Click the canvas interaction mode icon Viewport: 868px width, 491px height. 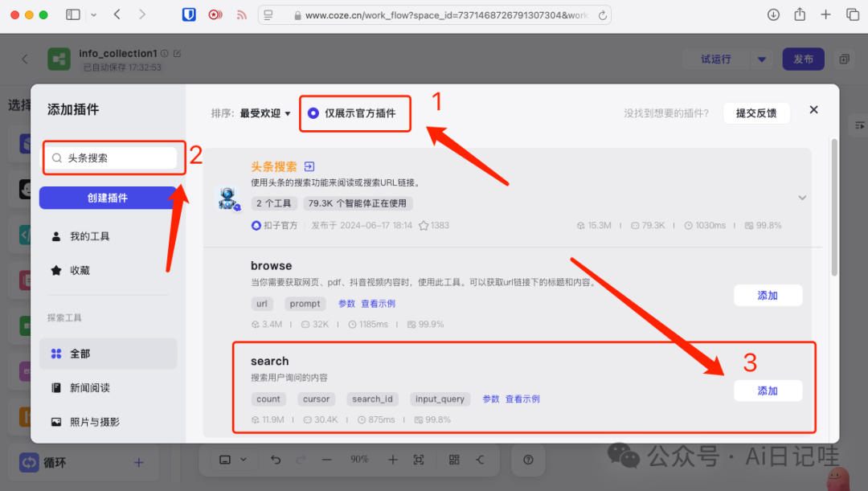225,460
